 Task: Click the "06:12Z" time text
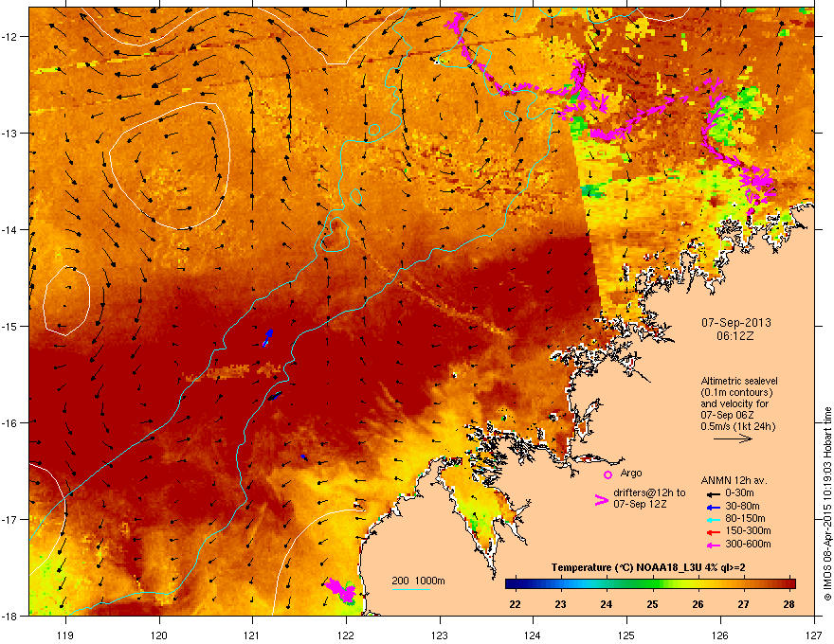(735, 336)
